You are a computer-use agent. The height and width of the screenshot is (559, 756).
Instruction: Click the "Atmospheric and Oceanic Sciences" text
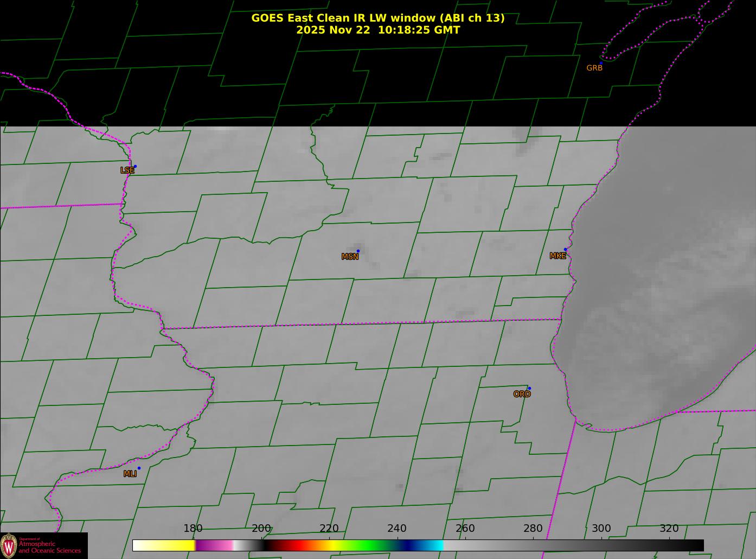[x=50, y=547]
